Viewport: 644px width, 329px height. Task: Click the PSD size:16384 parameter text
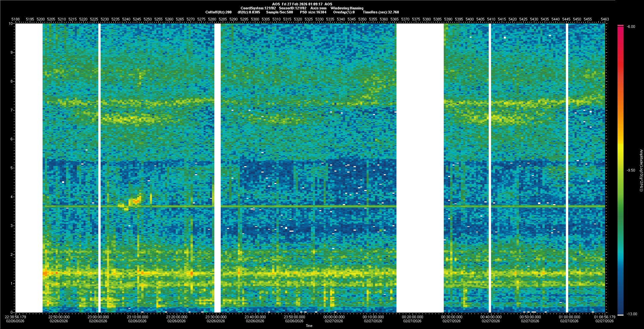point(313,12)
